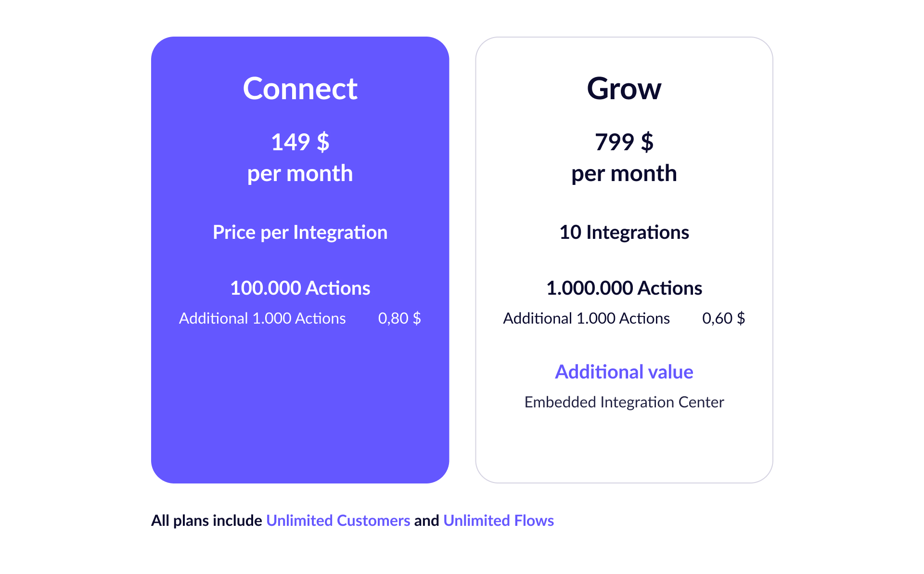Image resolution: width=924 pixels, height=574 pixels.
Task: Click Additional 1.000 Actions in Connect card
Action: (x=262, y=318)
